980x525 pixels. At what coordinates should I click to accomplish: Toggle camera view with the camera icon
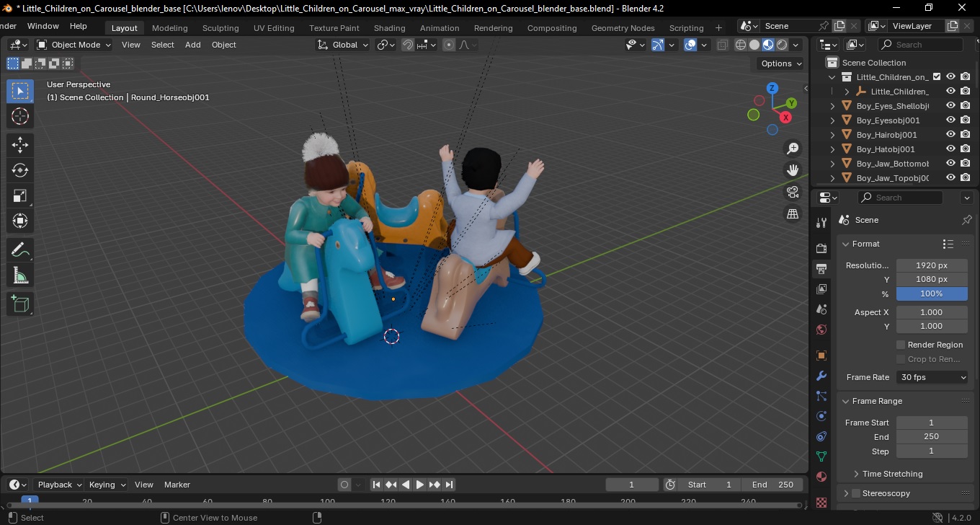point(793,192)
